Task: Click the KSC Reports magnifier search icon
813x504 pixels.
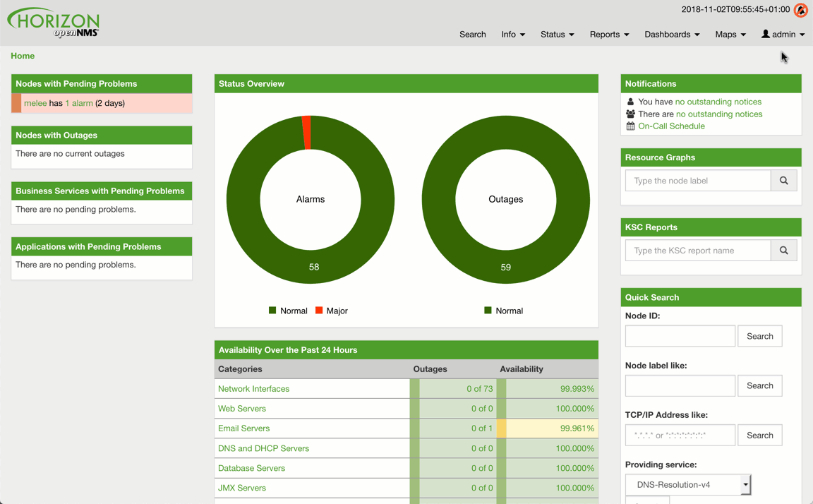Action: tap(783, 251)
